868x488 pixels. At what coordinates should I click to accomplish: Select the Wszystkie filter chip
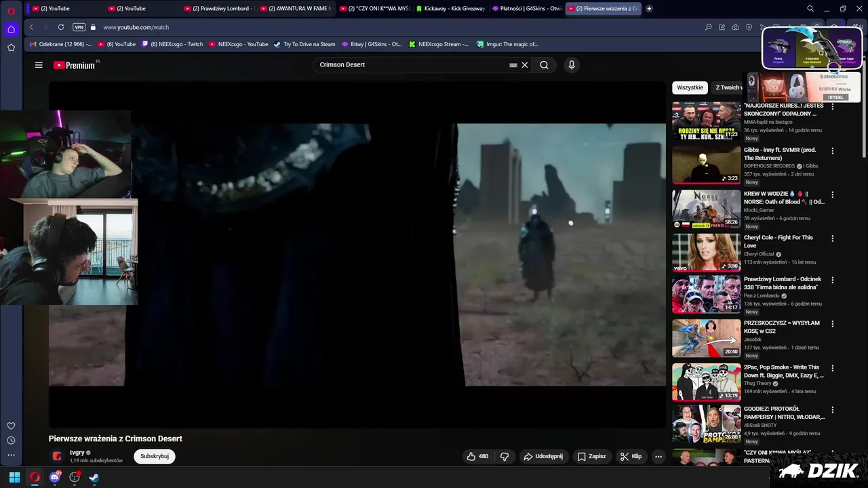coord(690,87)
